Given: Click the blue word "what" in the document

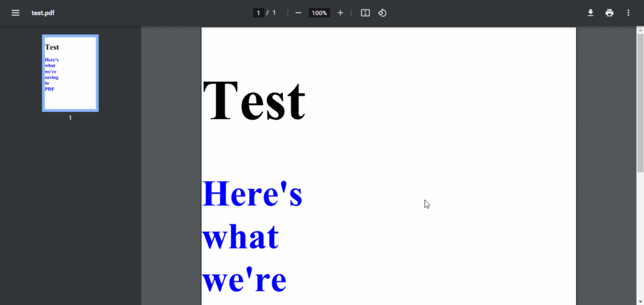Looking at the screenshot, I should 240,237.
